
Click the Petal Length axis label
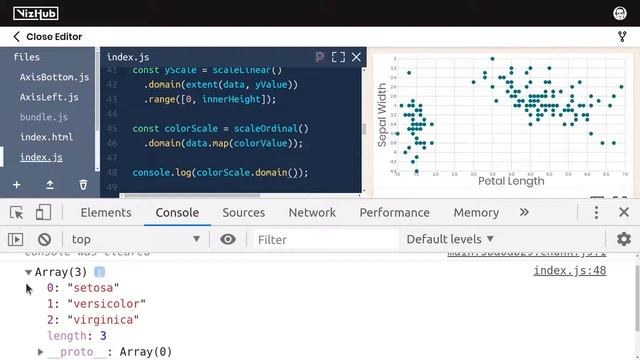coord(511,181)
